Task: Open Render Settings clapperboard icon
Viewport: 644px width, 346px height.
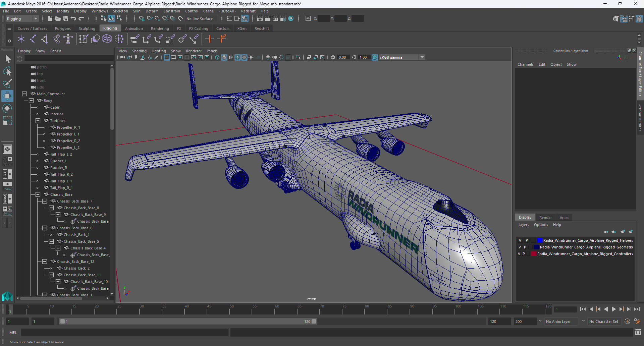Action: pyautogui.click(x=283, y=19)
